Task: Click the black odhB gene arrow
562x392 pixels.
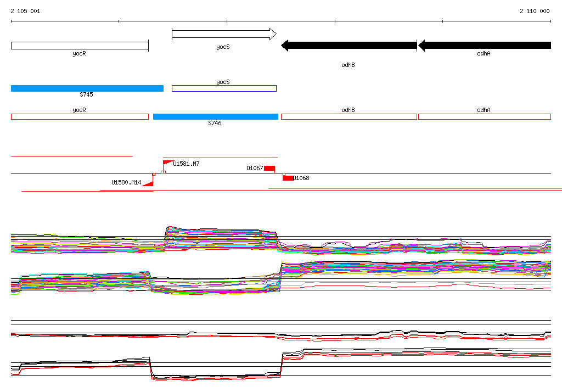Action: coord(349,46)
